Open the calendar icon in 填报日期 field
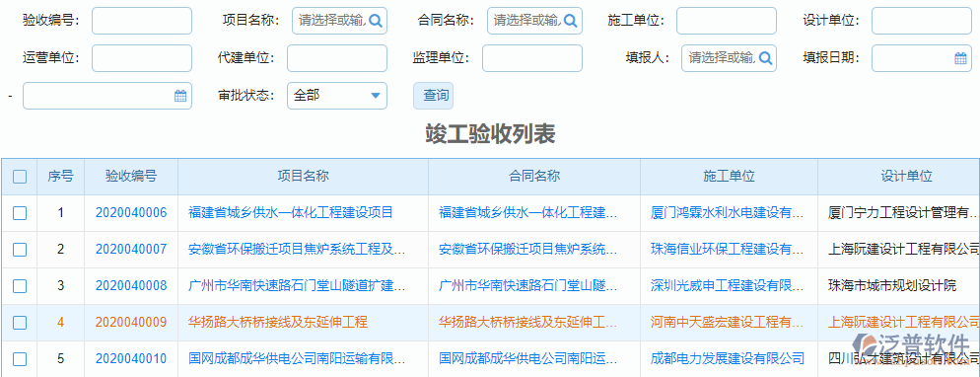 pos(960,58)
